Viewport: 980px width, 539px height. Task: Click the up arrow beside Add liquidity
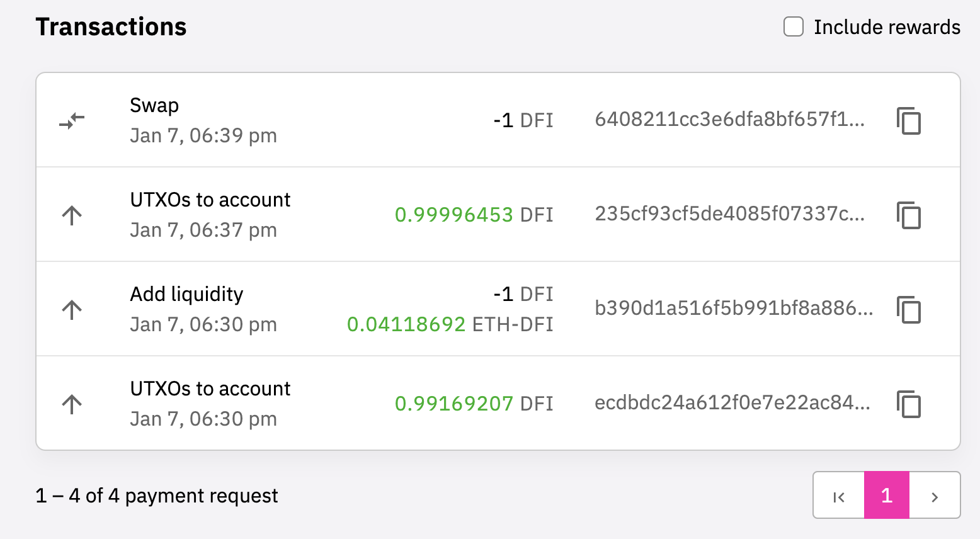tap(72, 309)
